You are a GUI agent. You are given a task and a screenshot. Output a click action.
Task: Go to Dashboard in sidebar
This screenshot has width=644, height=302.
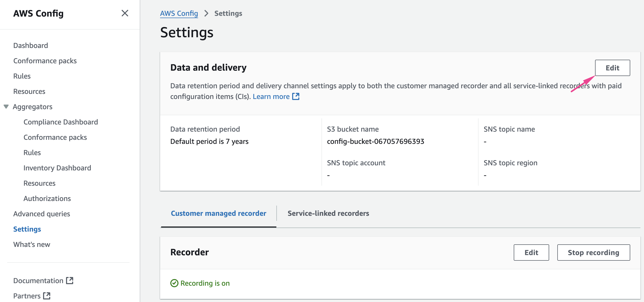[x=31, y=45]
